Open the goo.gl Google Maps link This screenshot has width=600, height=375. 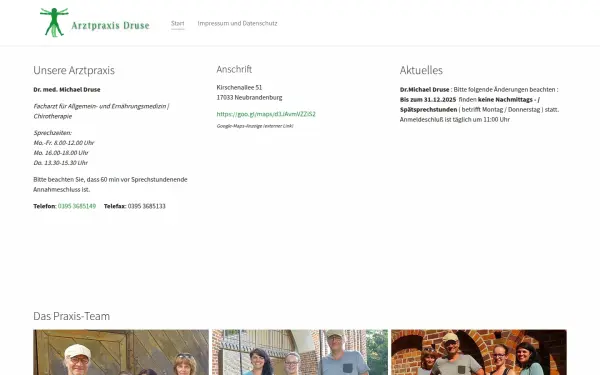point(266,114)
